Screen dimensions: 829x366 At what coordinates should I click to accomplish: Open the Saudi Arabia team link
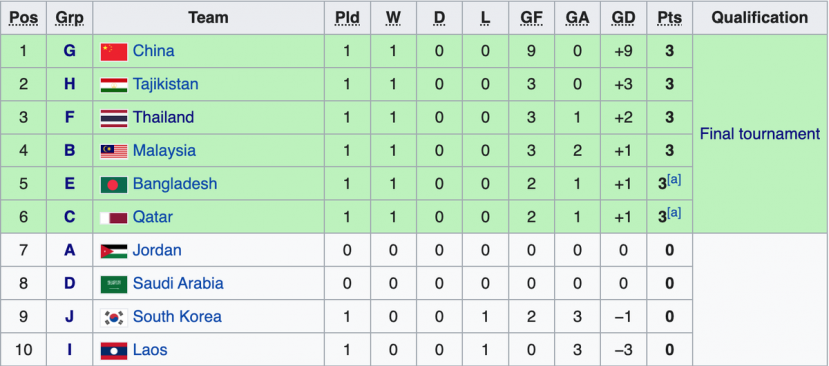click(x=178, y=283)
